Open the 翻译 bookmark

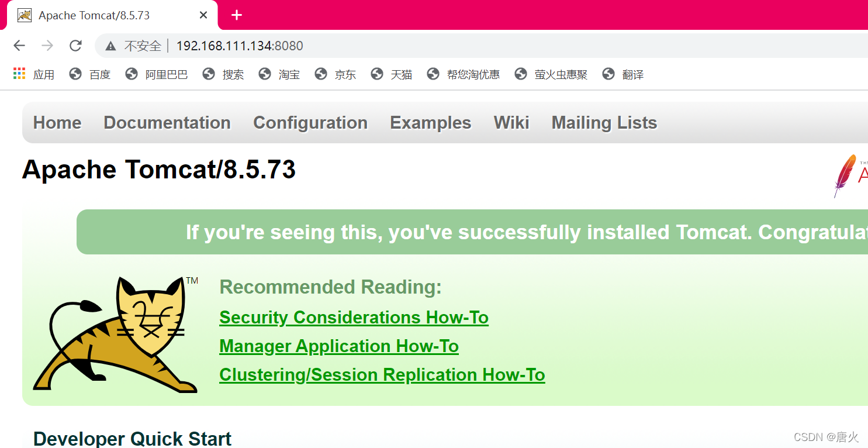click(x=633, y=74)
